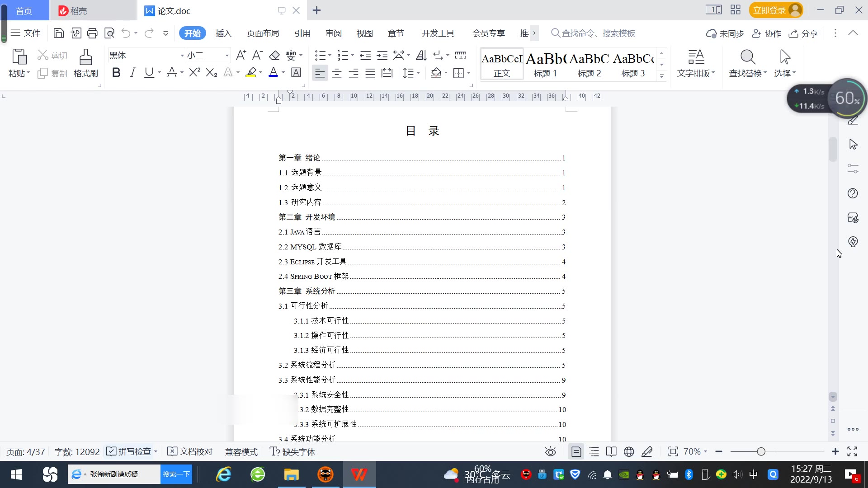
Task: Expand the styles gallery more arrow
Action: click(x=661, y=75)
